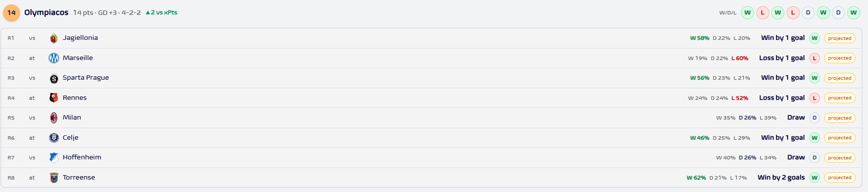Click the Milan club crest icon
Screen dimensions: 868x192
pos(54,118)
